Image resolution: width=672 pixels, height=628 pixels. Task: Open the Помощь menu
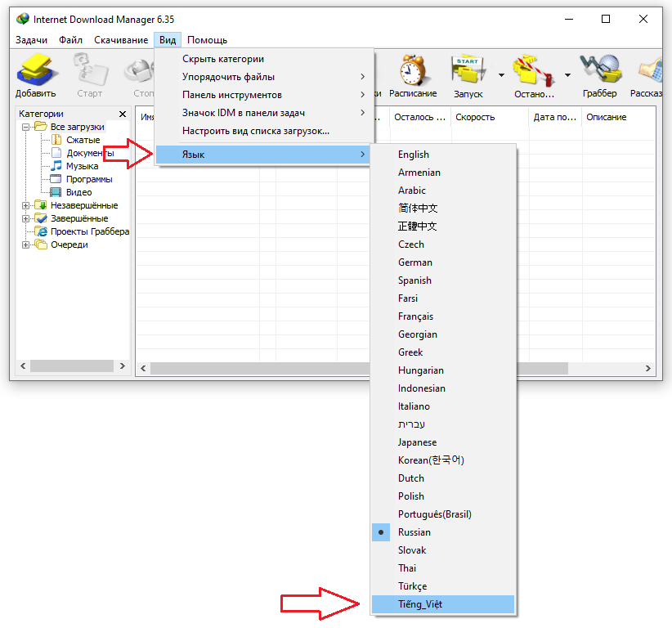click(207, 40)
